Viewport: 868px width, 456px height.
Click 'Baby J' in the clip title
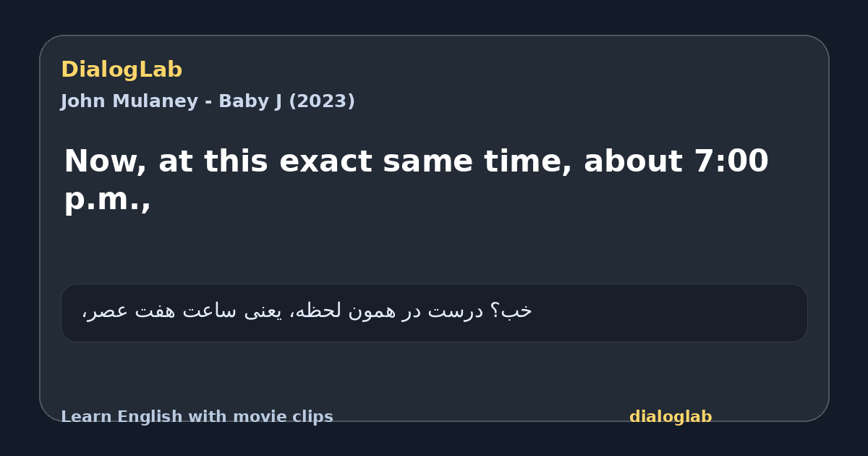point(248,101)
